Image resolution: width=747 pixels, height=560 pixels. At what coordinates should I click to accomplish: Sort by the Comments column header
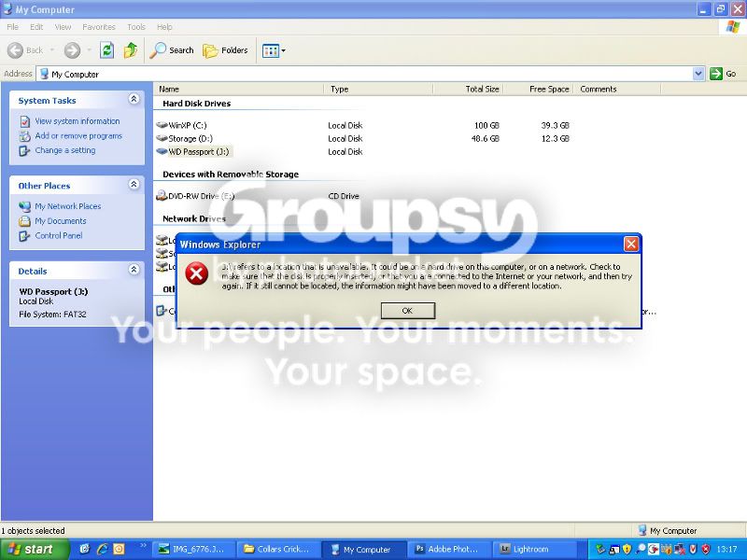[x=616, y=89]
